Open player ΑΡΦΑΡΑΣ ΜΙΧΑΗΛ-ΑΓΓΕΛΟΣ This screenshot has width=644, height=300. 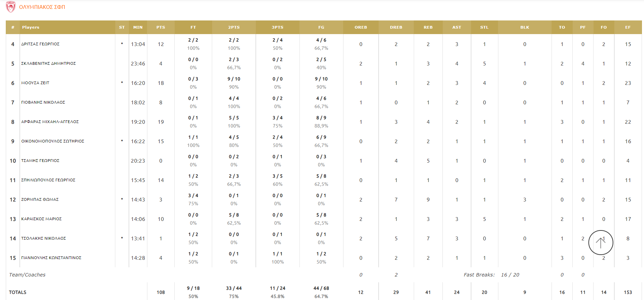(x=50, y=122)
